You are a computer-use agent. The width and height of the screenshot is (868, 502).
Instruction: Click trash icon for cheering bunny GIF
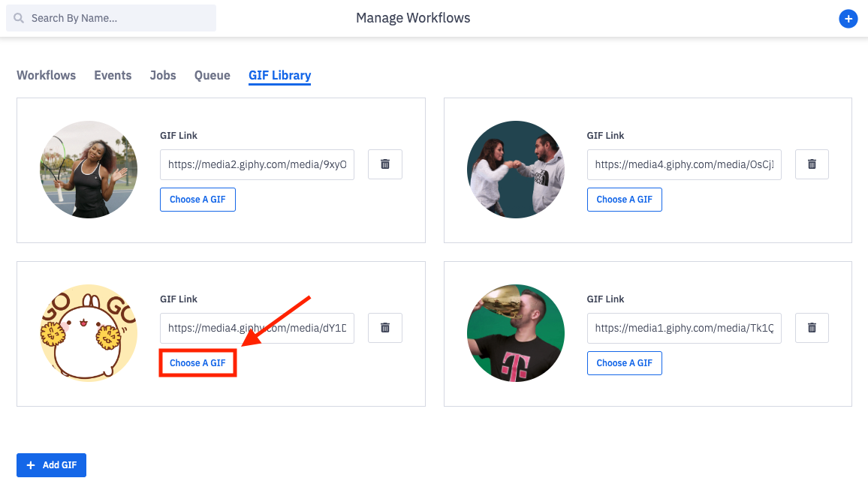pos(385,328)
